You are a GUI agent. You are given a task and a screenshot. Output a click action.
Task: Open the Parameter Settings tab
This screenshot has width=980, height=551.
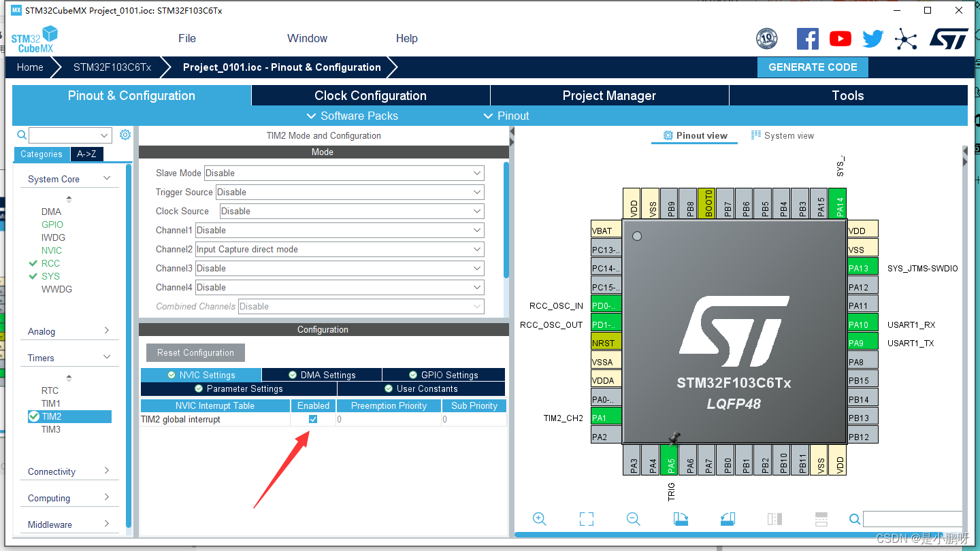pyautogui.click(x=239, y=388)
